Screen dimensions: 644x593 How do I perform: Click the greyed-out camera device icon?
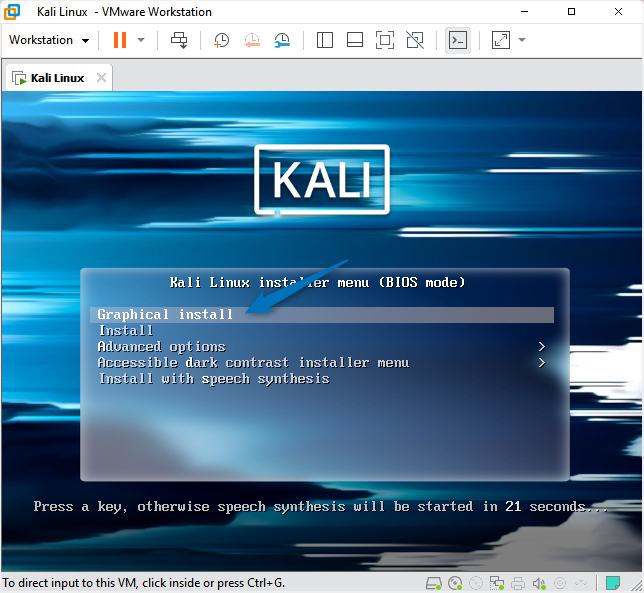(x=560, y=583)
